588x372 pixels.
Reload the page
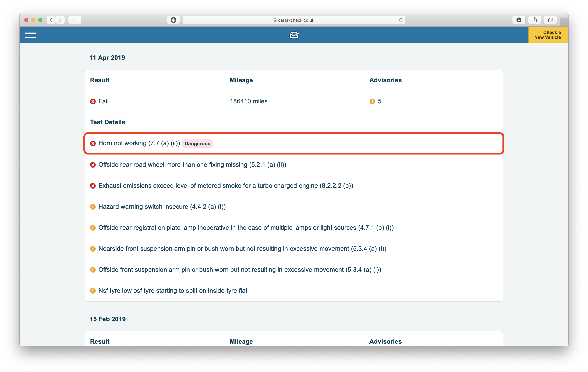pyautogui.click(x=401, y=20)
